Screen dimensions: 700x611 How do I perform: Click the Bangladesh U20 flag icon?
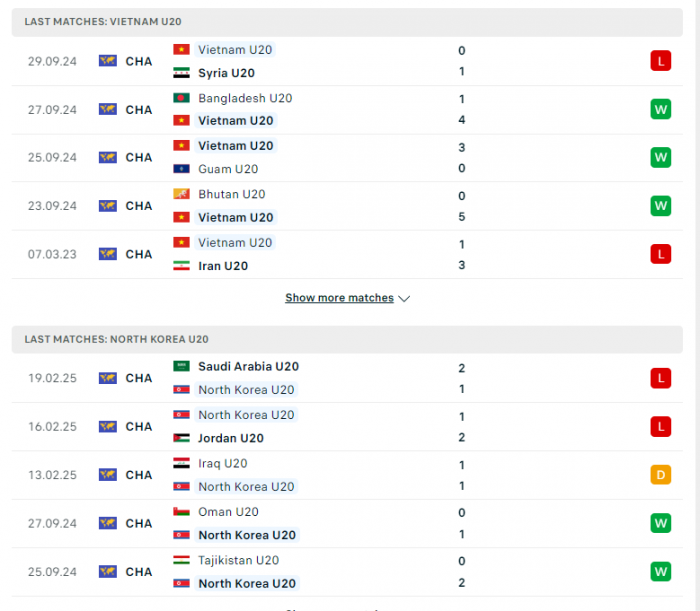click(181, 98)
